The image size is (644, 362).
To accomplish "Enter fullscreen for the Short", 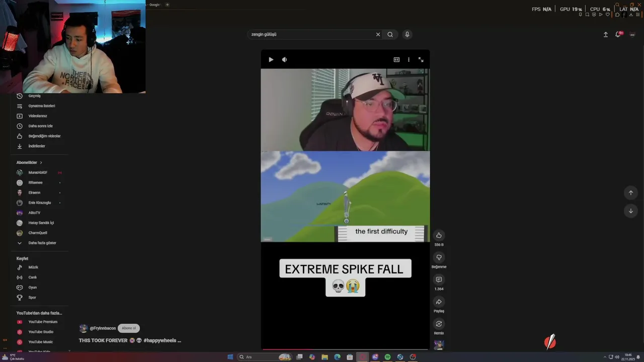I will tap(421, 59).
